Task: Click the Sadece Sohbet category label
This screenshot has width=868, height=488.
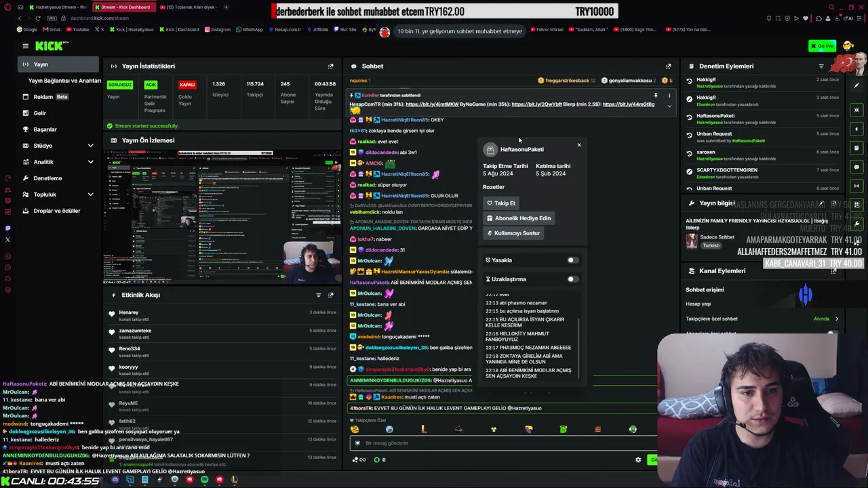Action: [x=717, y=237]
